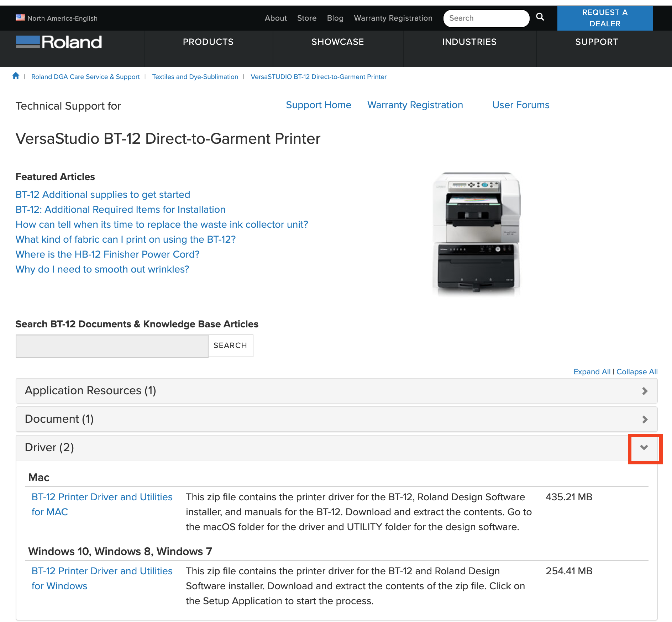The height and width of the screenshot is (622, 672).
Task: Open the INDUSTRIES menu
Action: (x=469, y=42)
